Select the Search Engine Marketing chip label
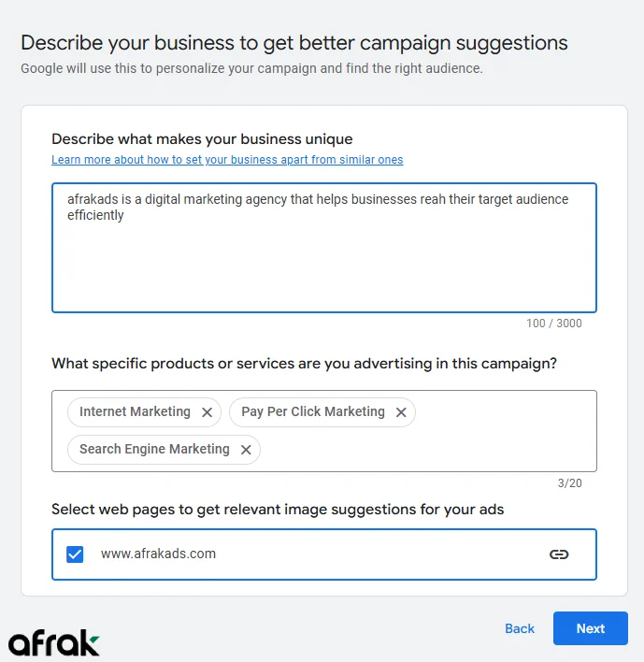The height and width of the screenshot is (662, 644). (154, 449)
